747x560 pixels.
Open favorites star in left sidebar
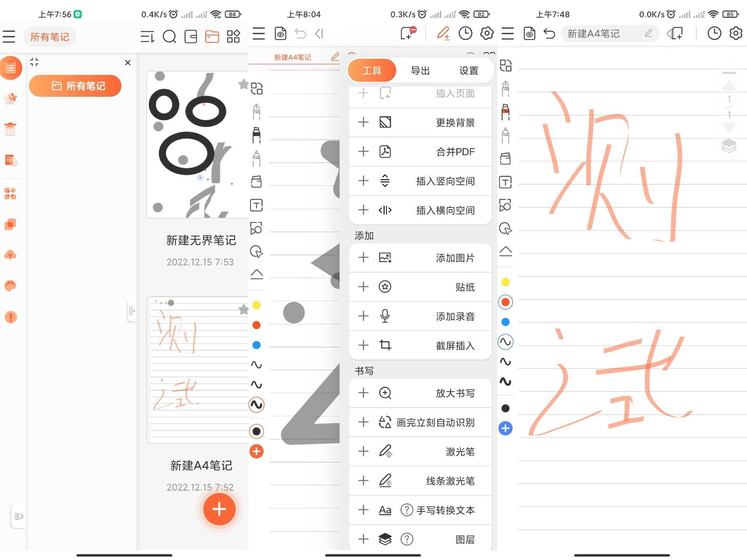pos(11,99)
